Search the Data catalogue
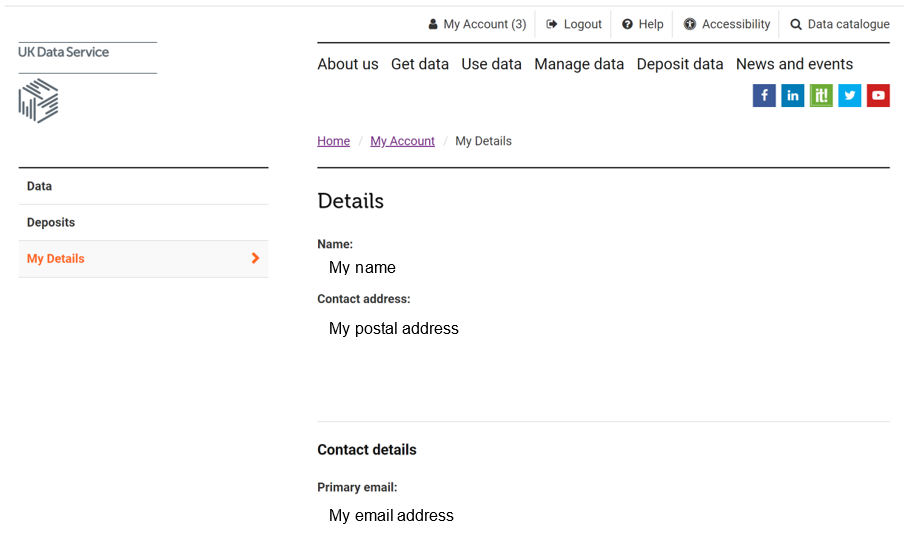The width and height of the screenshot is (904, 534). pyautogui.click(x=839, y=24)
